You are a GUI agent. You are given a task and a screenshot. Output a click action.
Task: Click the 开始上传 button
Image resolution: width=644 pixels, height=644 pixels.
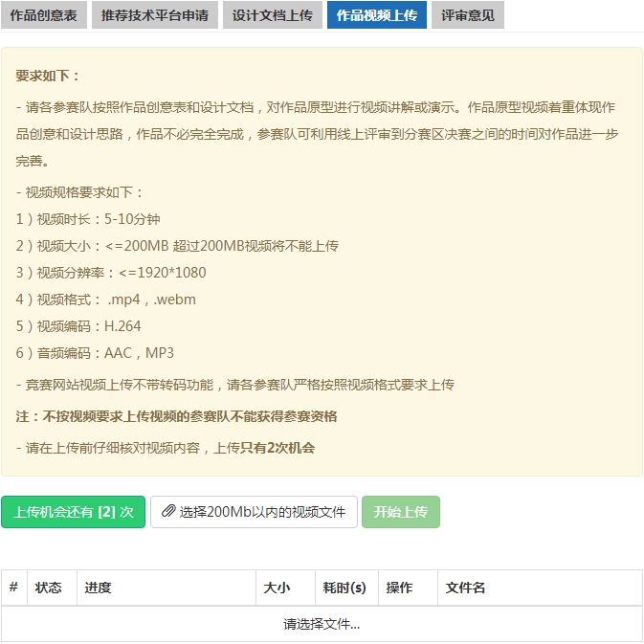coord(401,512)
